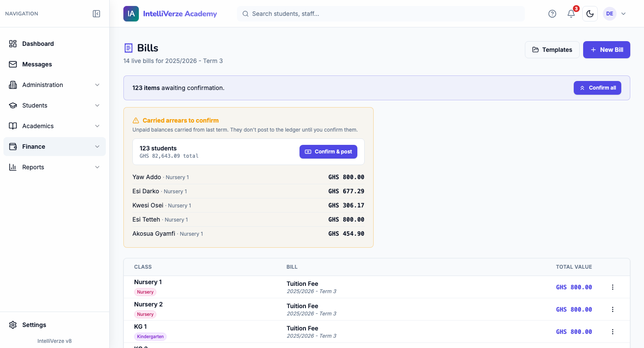Click the GHS 454.90 amount
644x348 pixels.
pos(346,234)
